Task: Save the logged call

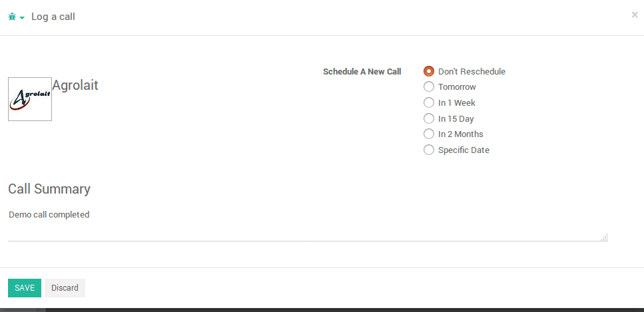Action: pos(25,288)
